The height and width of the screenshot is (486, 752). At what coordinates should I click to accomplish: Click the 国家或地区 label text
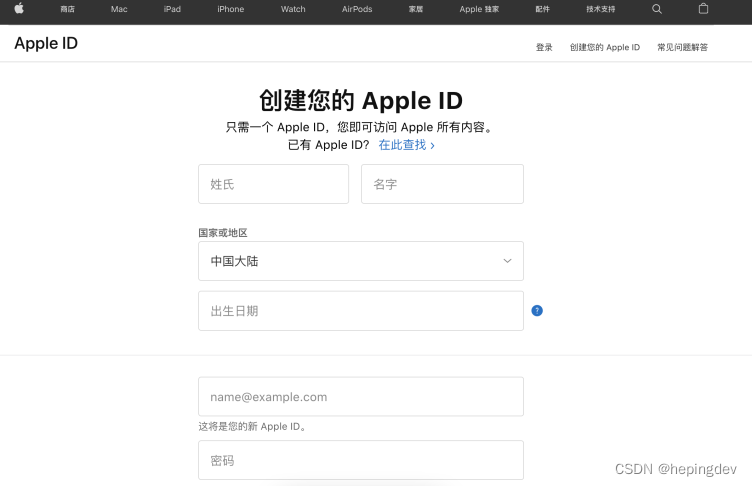pos(223,233)
